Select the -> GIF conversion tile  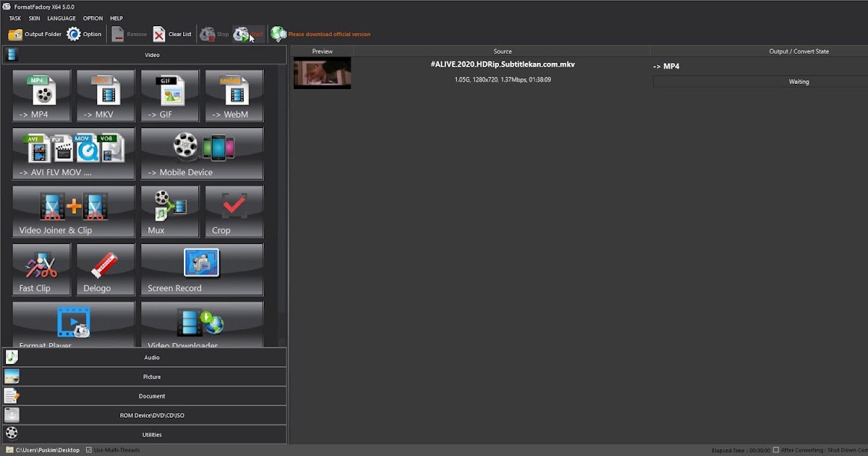[x=170, y=96]
